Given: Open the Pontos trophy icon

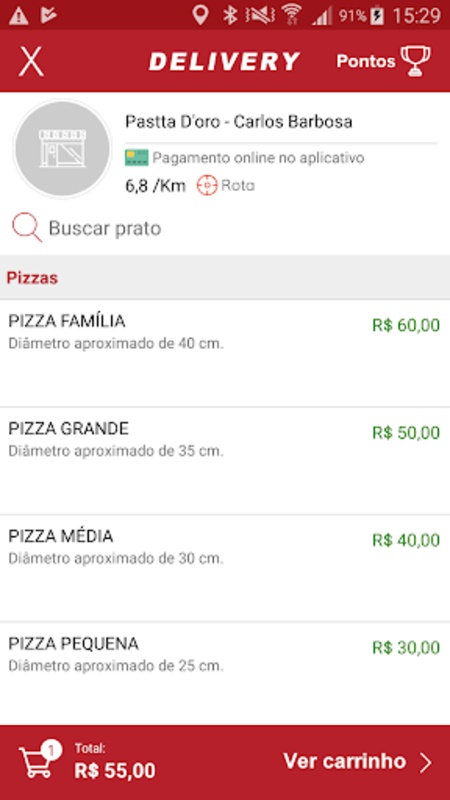Looking at the screenshot, I should (415, 61).
